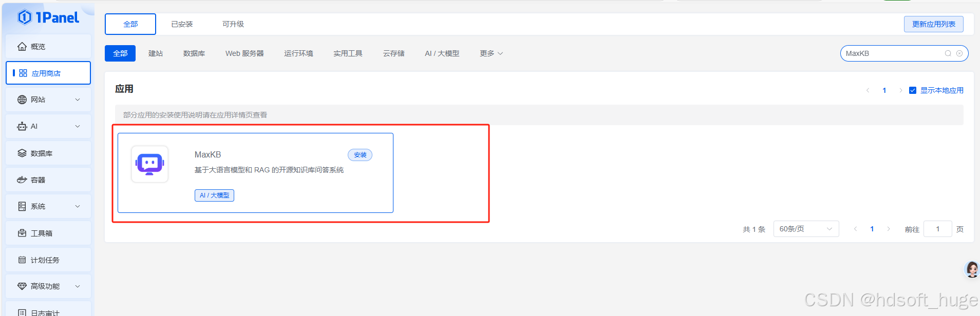
Task: Switch to the 可升级 tab
Action: click(x=233, y=24)
